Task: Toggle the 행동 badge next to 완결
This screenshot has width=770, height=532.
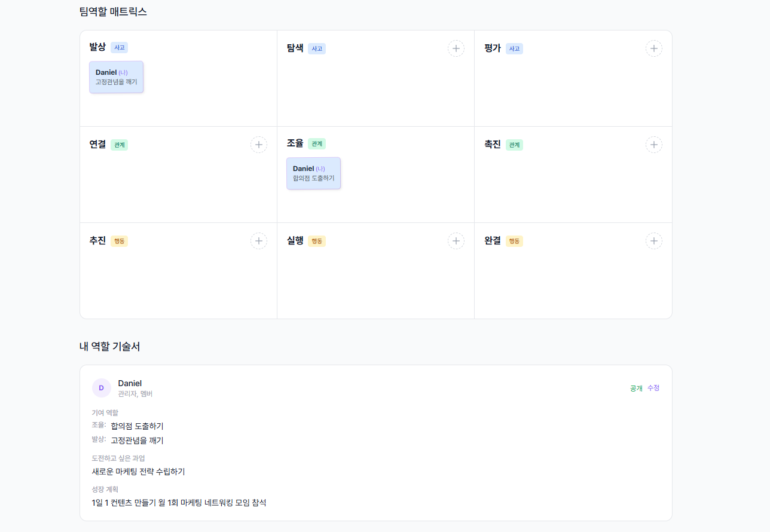Action: pos(515,241)
